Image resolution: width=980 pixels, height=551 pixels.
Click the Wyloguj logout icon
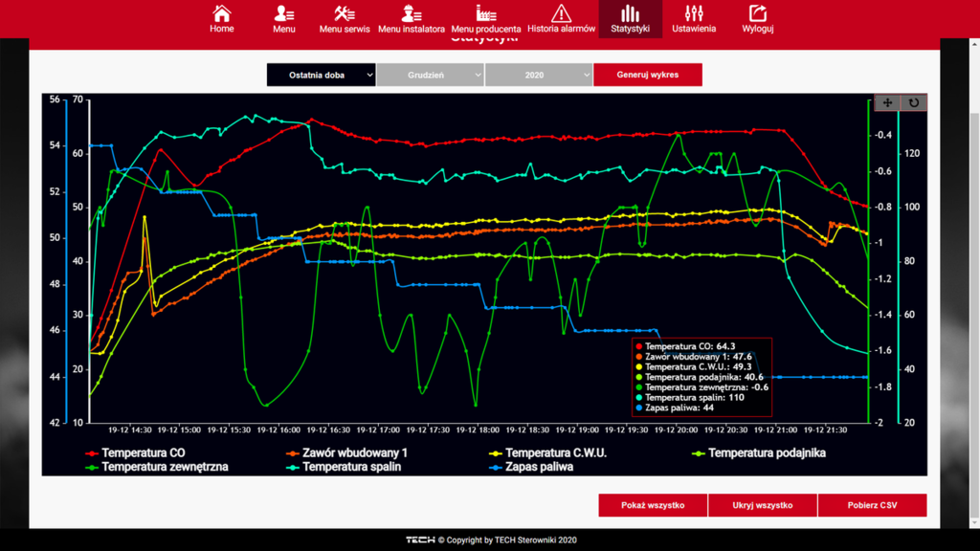(x=758, y=13)
